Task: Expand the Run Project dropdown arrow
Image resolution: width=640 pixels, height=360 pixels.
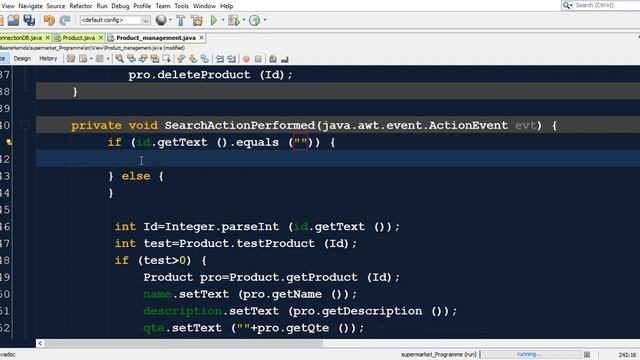Action: [x=223, y=20]
